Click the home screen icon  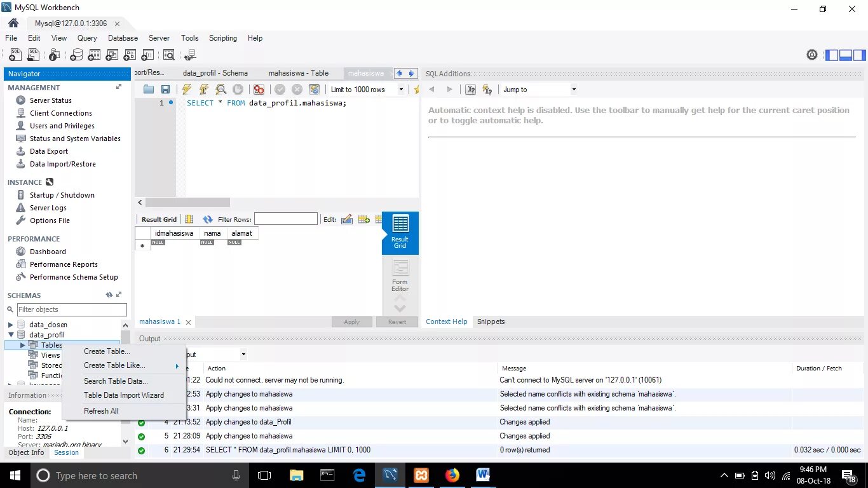13,23
